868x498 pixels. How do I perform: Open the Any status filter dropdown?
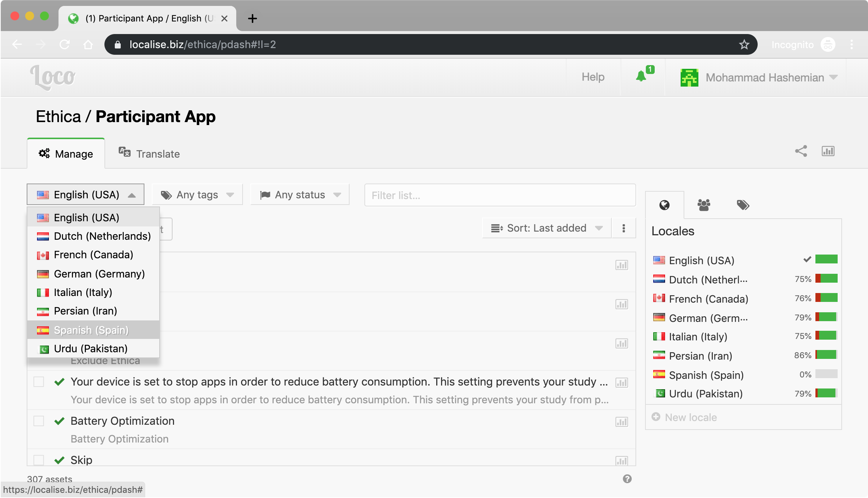click(x=300, y=195)
